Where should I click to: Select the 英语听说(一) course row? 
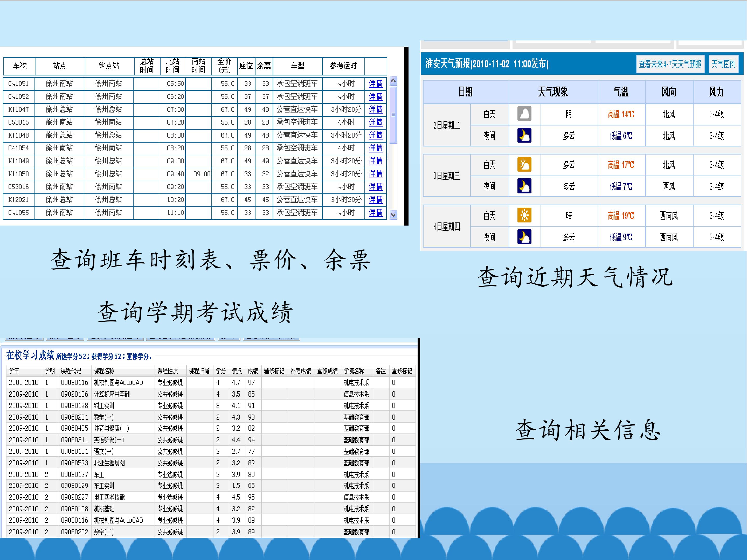[x=211, y=440]
